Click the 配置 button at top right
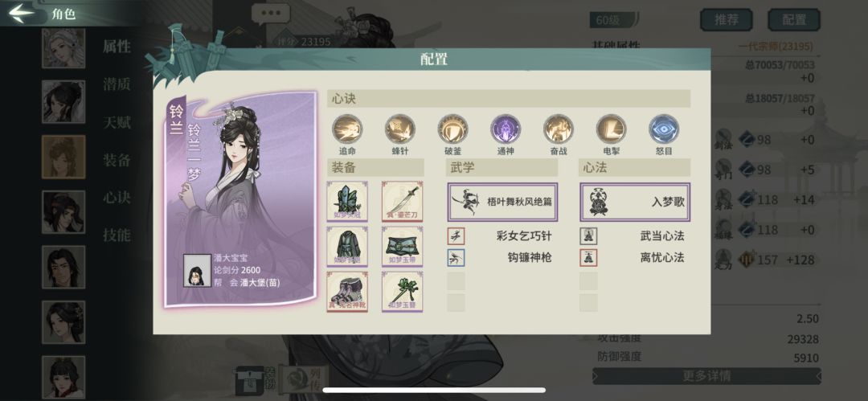 coord(794,20)
